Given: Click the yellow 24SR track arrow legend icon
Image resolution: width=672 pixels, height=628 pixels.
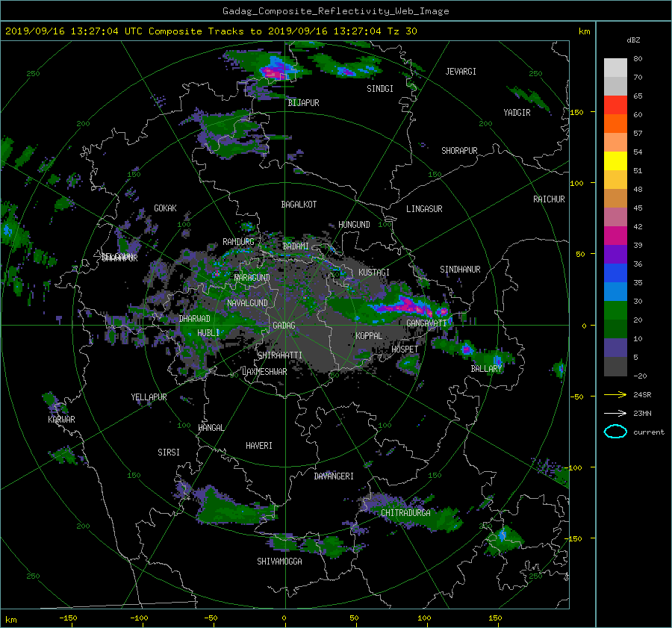Looking at the screenshot, I should pyautogui.click(x=615, y=394).
